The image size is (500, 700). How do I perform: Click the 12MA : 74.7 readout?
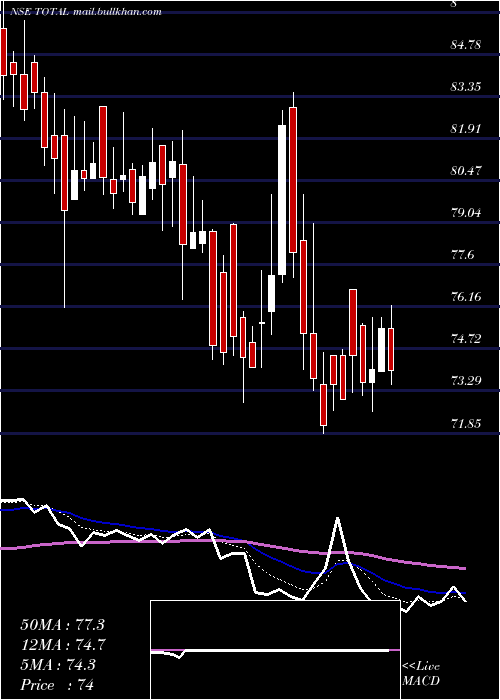(x=62, y=645)
